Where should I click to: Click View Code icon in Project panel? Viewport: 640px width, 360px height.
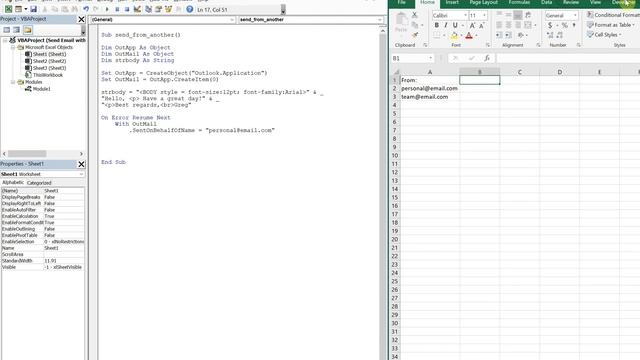pyautogui.click(x=7, y=30)
